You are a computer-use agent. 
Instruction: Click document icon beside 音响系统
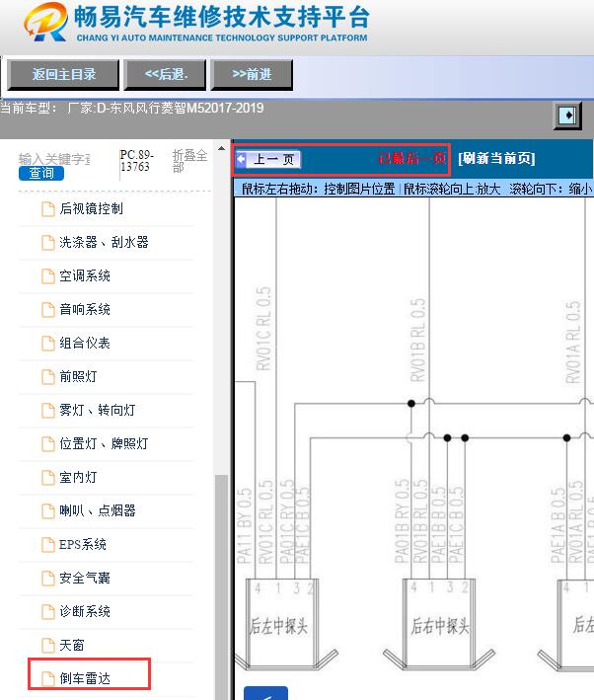pyautogui.click(x=47, y=310)
